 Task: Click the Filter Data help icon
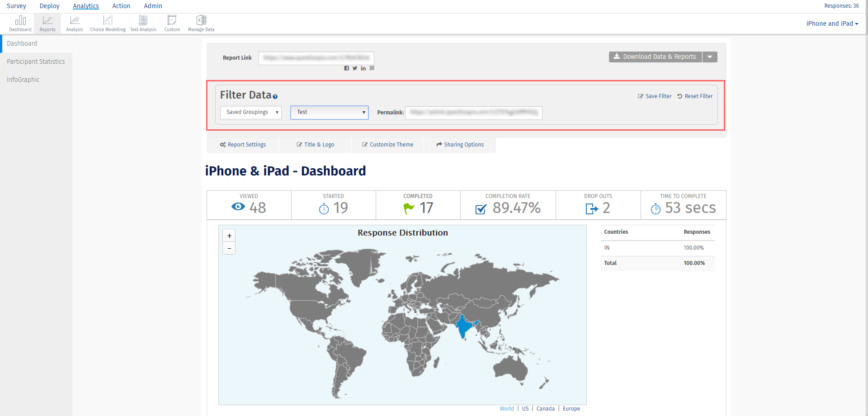click(x=275, y=97)
